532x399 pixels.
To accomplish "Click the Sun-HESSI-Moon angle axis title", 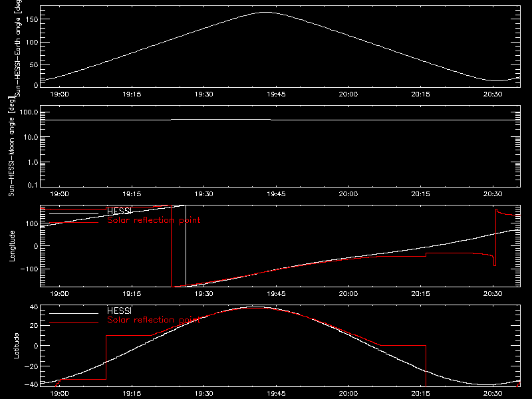I will pyautogui.click(x=11, y=146).
